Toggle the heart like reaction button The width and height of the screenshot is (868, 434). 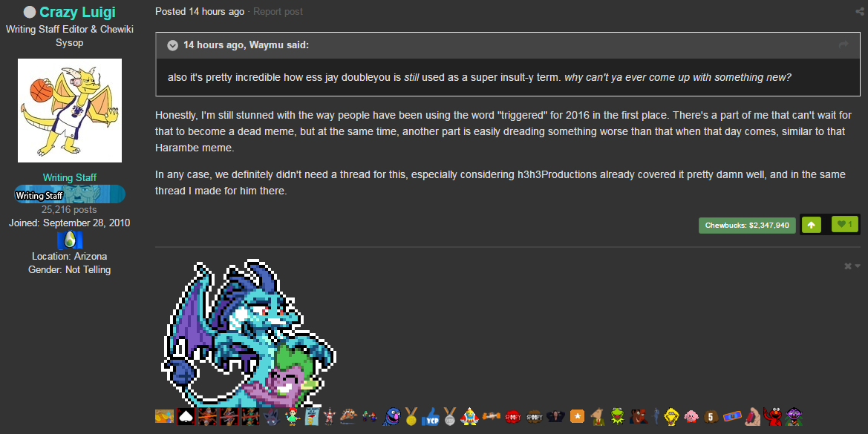[x=845, y=225]
